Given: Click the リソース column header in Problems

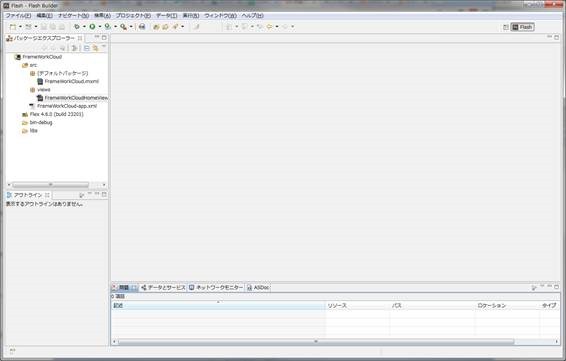Looking at the screenshot, I should (x=337, y=306).
